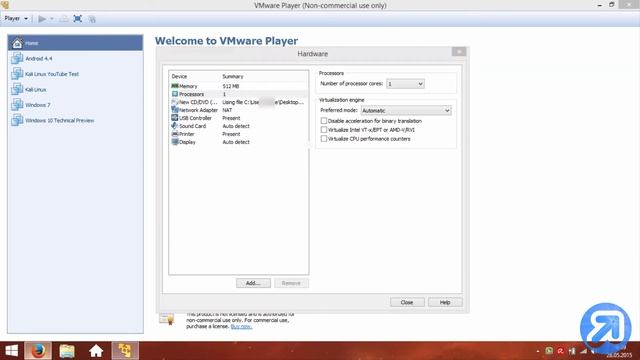Click the Windows 7 VM icon
640x360 pixels.
click(x=17, y=105)
